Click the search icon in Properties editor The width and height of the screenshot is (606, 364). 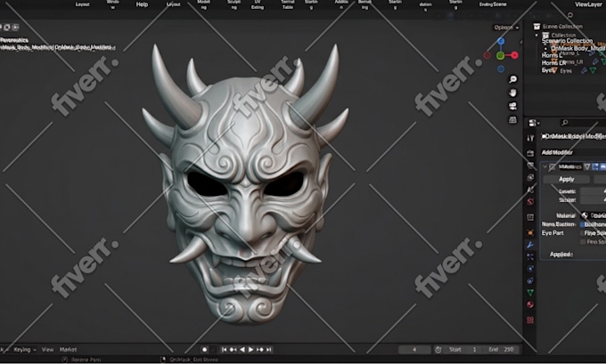point(565,123)
